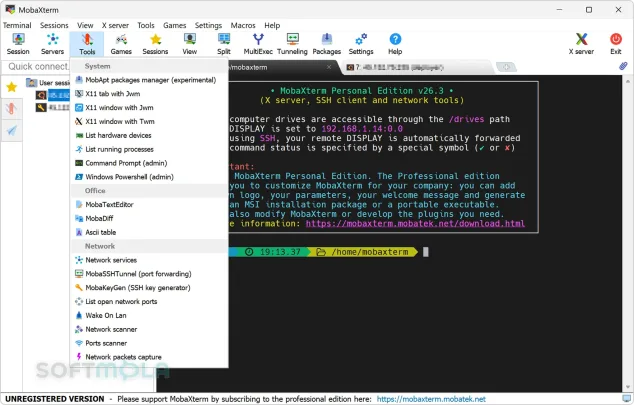Viewport: 634px width, 405px height.
Task: Select the highlighted session under User sessions
Action: click(53, 95)
